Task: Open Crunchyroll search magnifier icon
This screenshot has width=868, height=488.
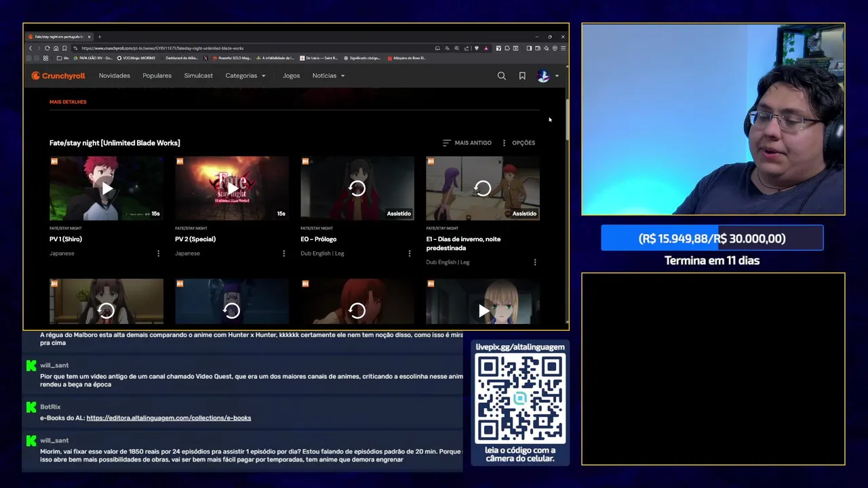Action: pos(502,76)
